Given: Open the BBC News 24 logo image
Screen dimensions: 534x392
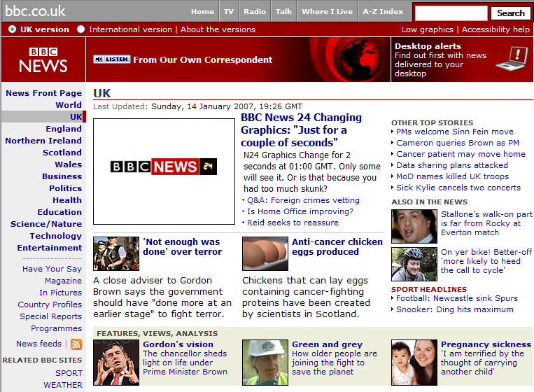Looking at the screenshot, I should (x=164, y=167).
